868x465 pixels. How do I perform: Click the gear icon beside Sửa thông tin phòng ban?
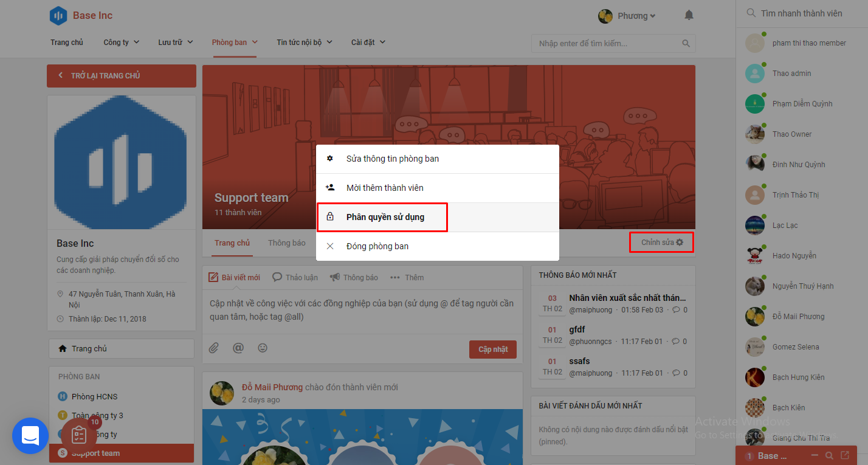tap(330, 159)
